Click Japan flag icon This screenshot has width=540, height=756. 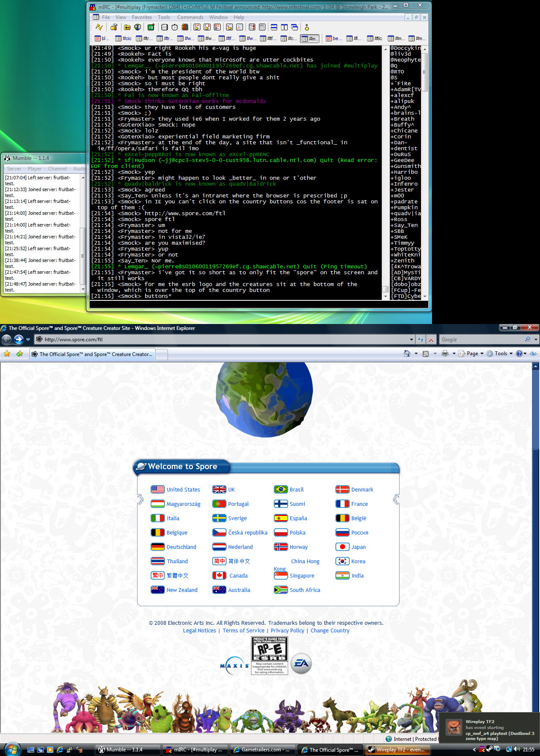(x=342, y=547)
